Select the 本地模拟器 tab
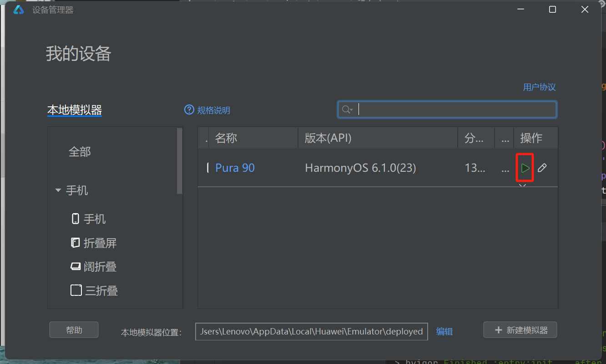606x364 pixels. pos(75,110)
